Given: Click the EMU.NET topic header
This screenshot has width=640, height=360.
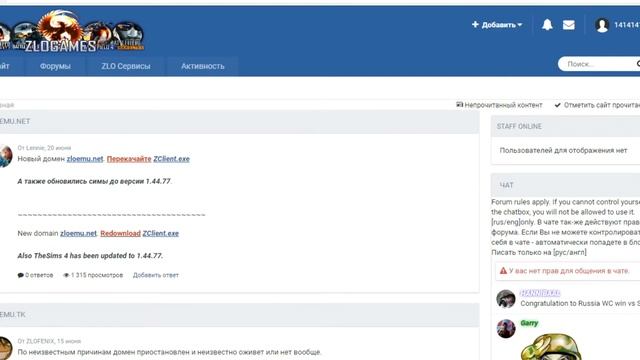Looking at the screenshot, I should 239,121.
